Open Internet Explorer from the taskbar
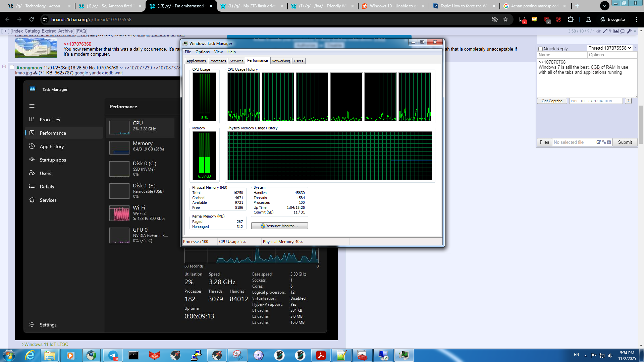This screenshot has width=644, height=362. click(x=30, y=355)
